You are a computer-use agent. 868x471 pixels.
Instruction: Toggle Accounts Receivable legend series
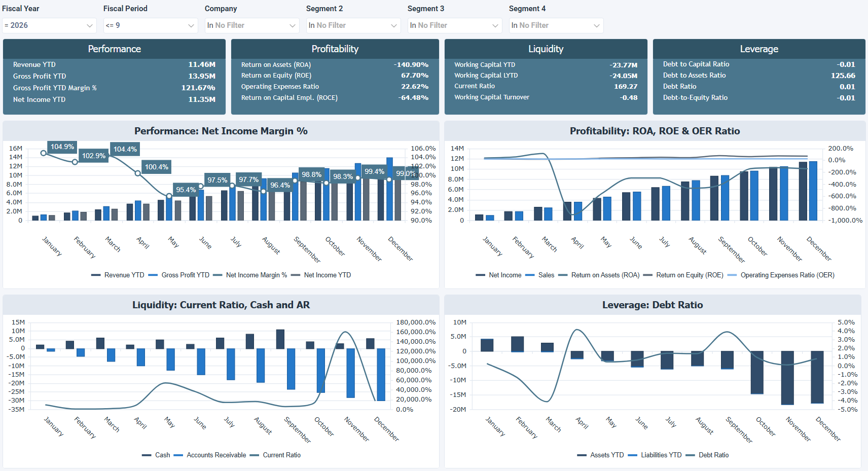click(210, 455)
